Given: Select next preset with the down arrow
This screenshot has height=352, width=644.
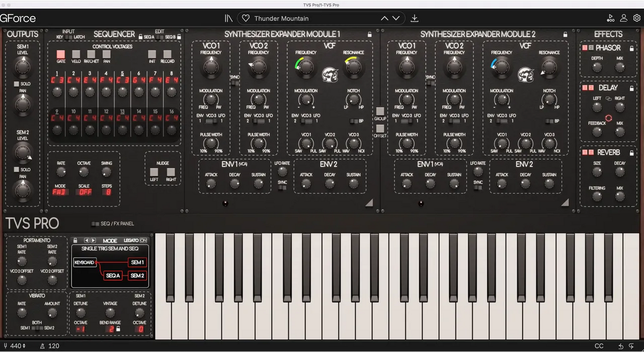Looking at the screenshot, I should pyautogui.click(x=396, y=18).
